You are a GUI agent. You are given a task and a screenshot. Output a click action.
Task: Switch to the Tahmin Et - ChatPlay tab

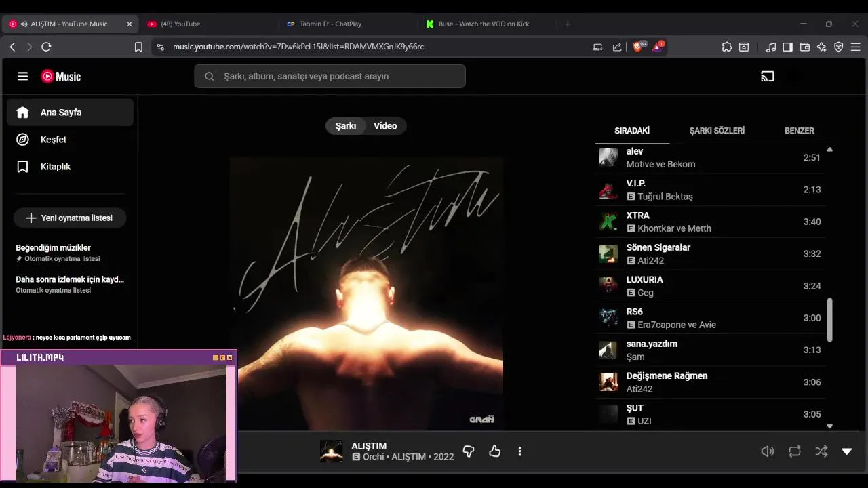point(346,24)
